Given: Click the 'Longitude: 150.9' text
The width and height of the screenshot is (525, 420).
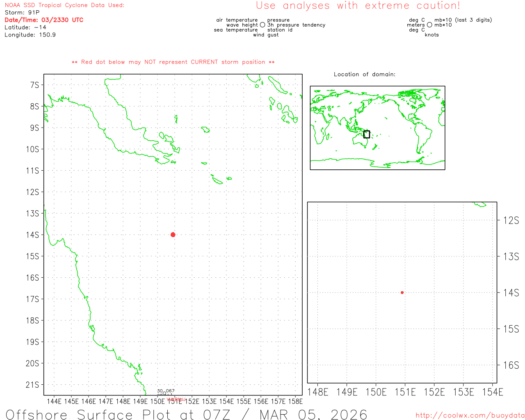Looking at the screenshot, I should (30, 35).
